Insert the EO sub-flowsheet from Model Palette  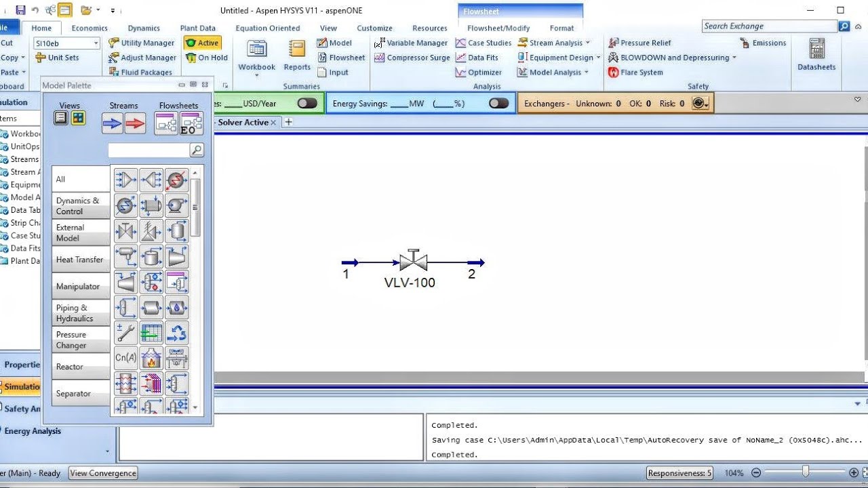pyautogui.click(x=191, y=123)
